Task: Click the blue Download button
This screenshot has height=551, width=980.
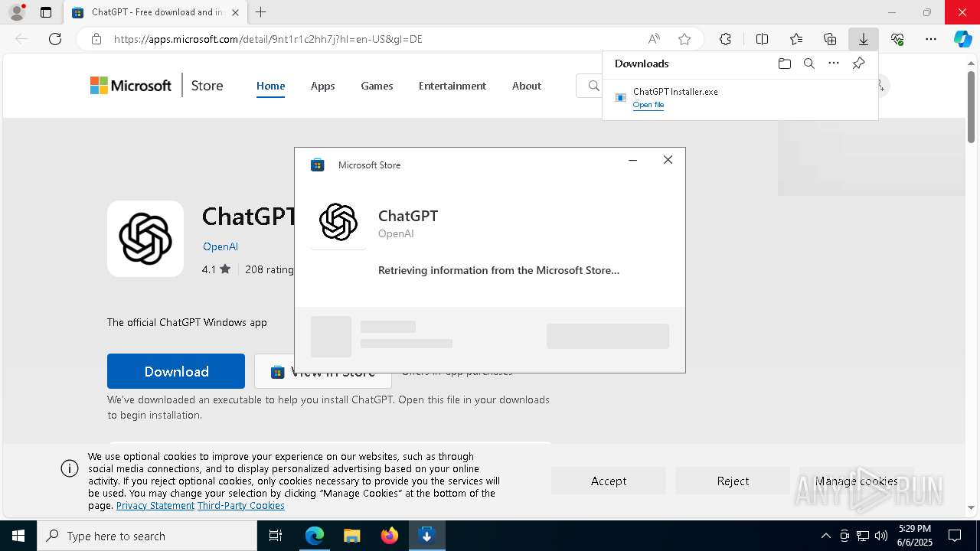Action: click(x=176, y=371)
